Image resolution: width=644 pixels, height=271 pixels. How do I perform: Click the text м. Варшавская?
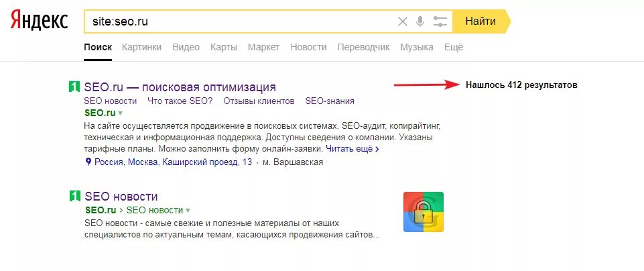point(293,162)
